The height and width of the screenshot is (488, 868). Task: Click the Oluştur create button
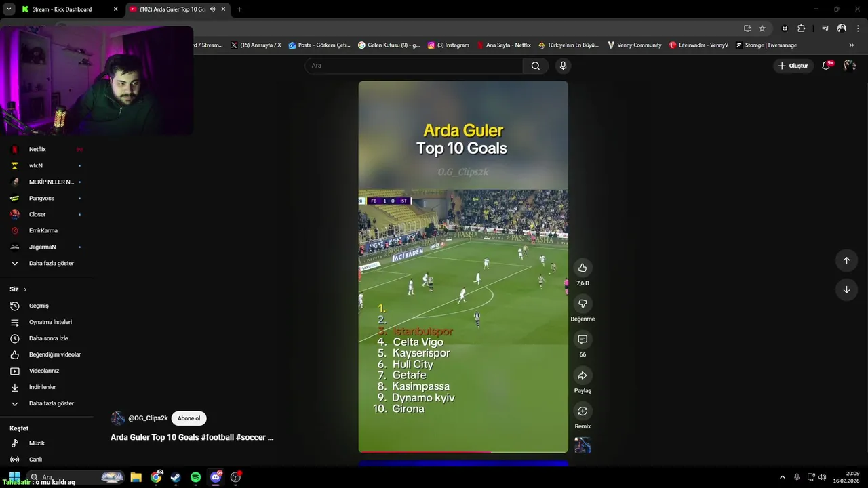click(x=793, y=66)
